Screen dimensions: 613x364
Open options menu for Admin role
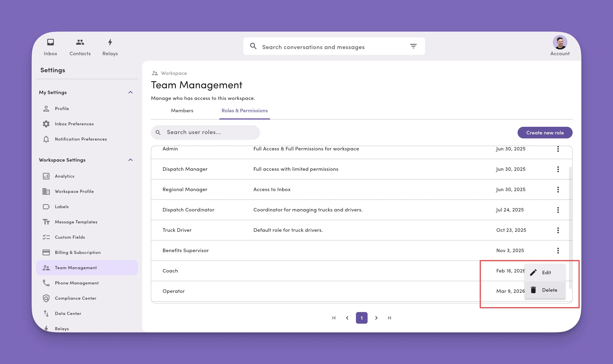coord(558,149)
